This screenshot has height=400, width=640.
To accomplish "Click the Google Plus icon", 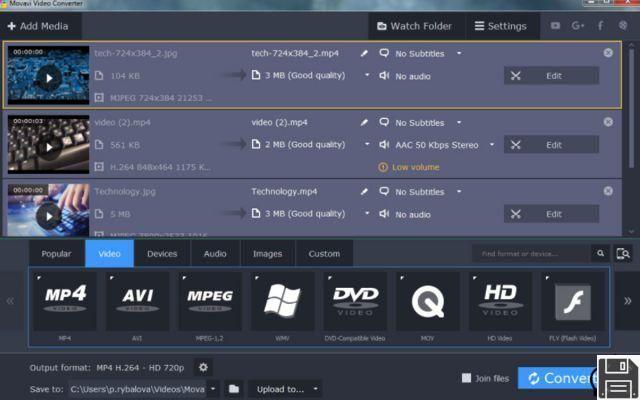I will (578, 26).
